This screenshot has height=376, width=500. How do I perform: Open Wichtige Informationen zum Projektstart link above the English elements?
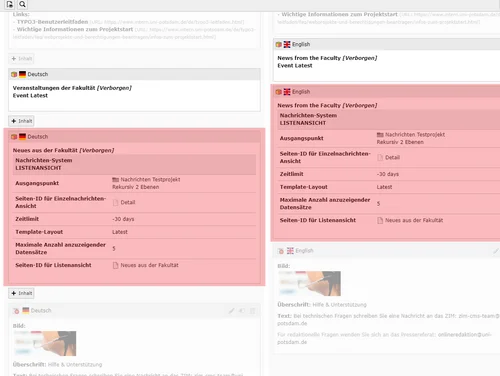point(339,14)
